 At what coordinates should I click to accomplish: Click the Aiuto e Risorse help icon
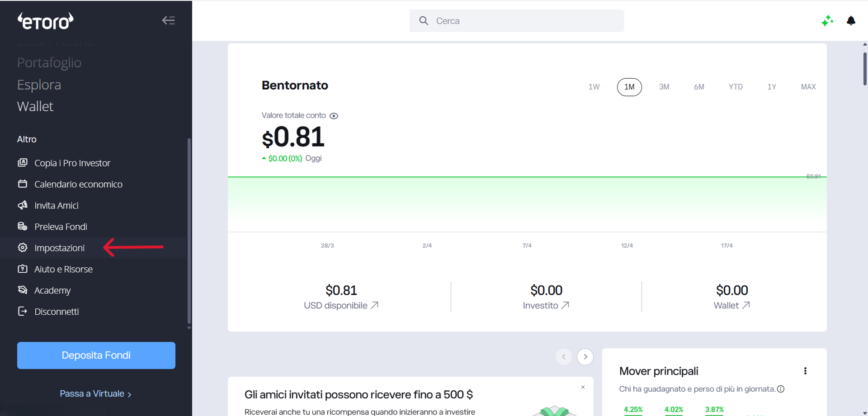[x=23, y=269]
